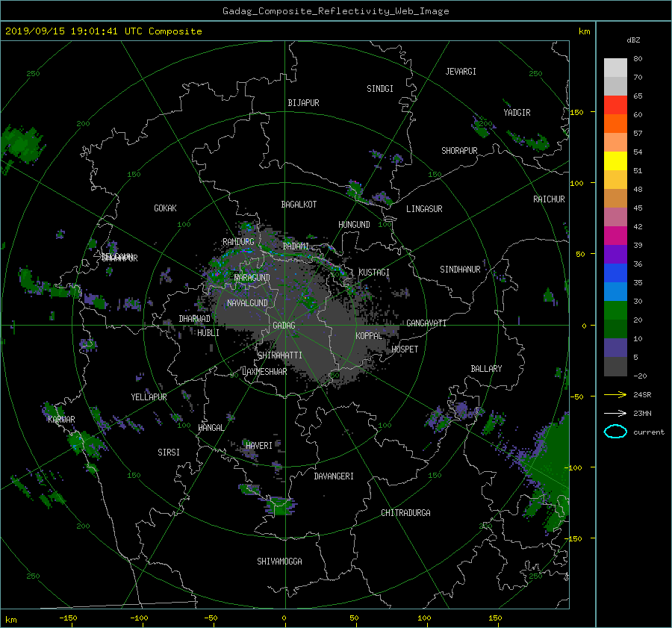Image resolution: width=672 pixels, height=628 pixels.
Task: Click the HANGAL city label
Action: tap(211, 428)
